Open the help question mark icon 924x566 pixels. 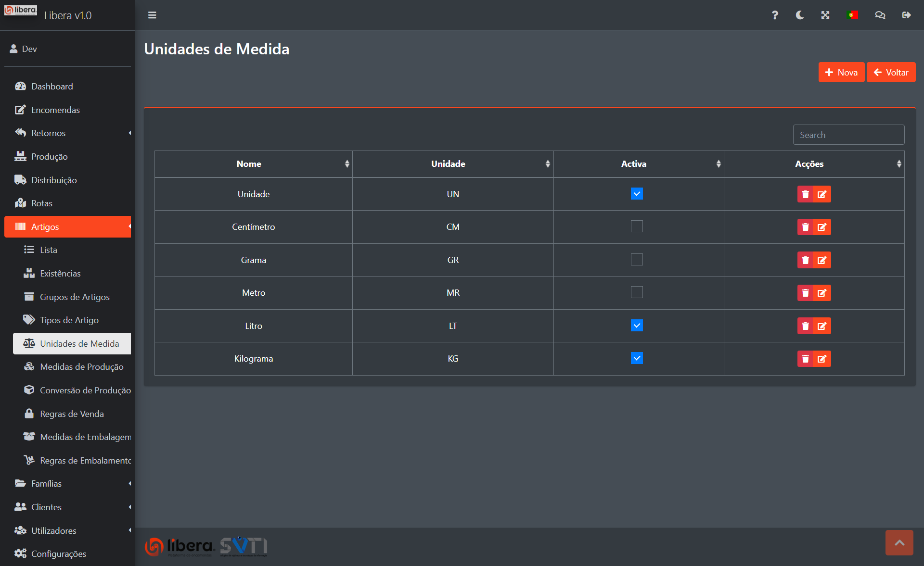pyautogui.click(x=775, y=15)
